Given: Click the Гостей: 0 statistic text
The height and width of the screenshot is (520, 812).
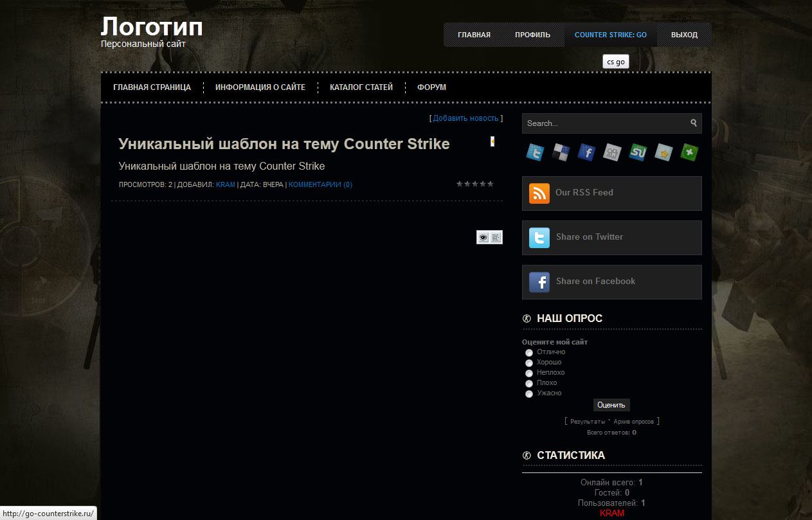Looking at the screenshot, I should pyautogui.click(x=612, y=492).
